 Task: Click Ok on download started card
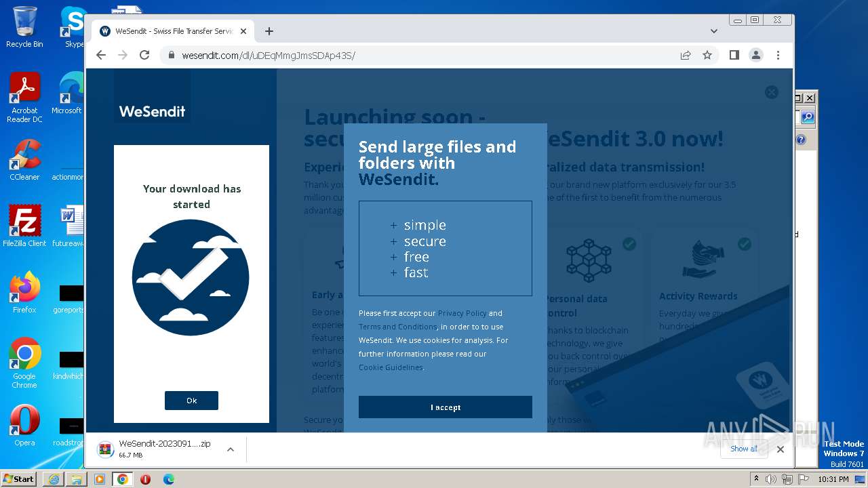pos(191,401)
